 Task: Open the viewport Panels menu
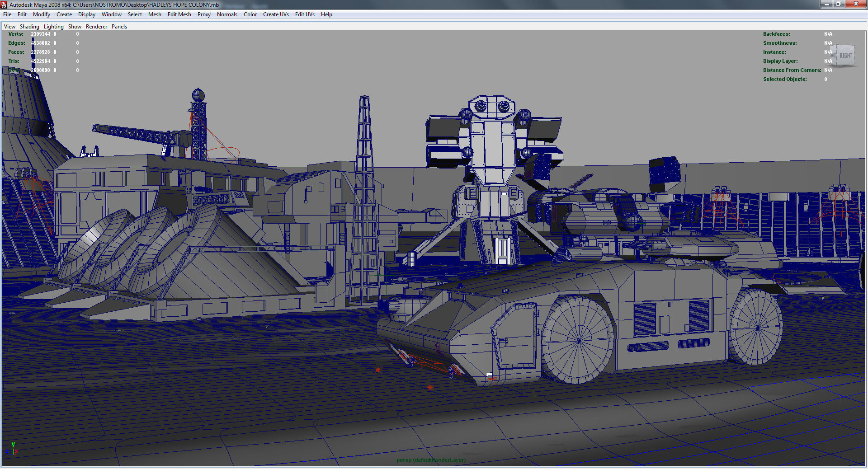(x=119, y=27)
